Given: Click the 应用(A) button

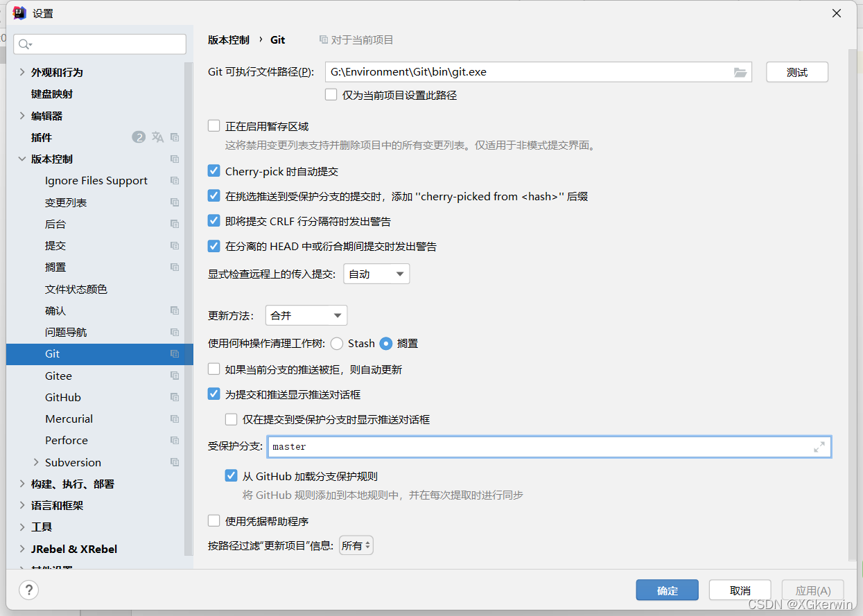Looking at the screenshot, I should click(x=813, y=590).
